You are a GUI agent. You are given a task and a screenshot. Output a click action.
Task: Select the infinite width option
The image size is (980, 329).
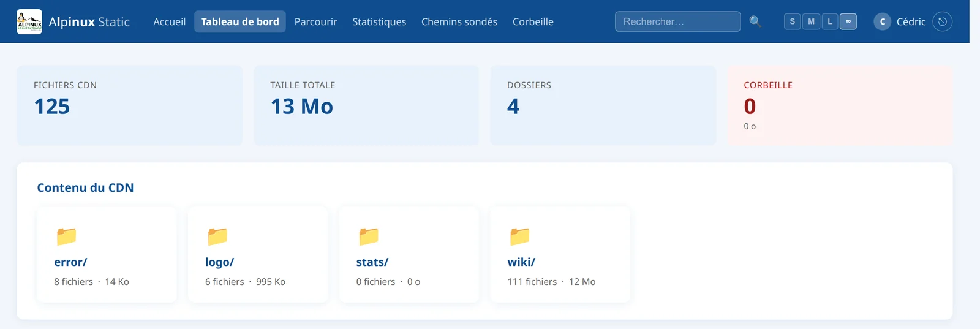click(x=848, y=21)
